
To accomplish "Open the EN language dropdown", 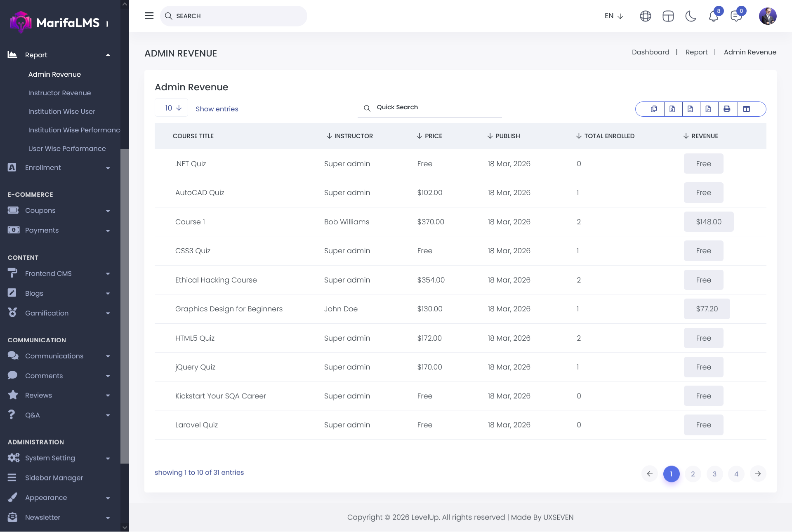I will (614, 16).
